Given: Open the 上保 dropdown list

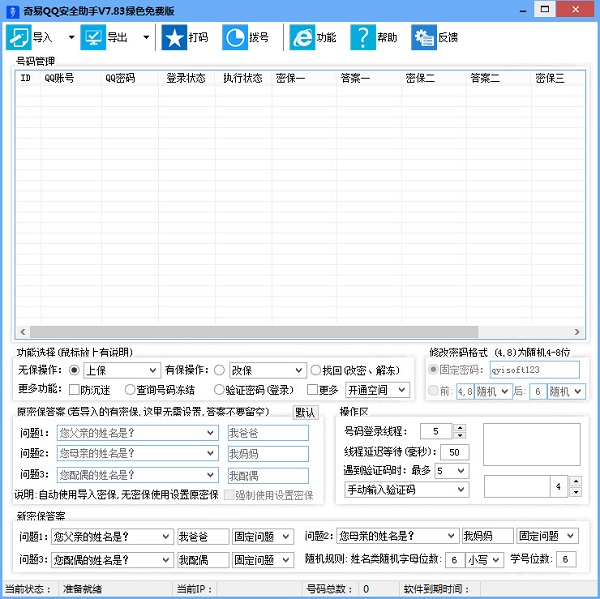Looking at the screenshot, I should 122,370.
